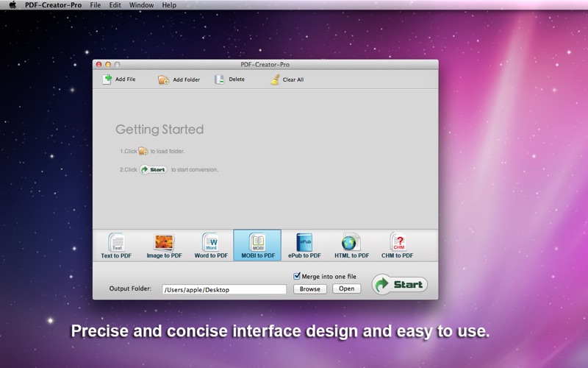This screenshot has height=368, width=588.
Task: Select the Word to PDF converter
Action: click(x=211, y=246)
